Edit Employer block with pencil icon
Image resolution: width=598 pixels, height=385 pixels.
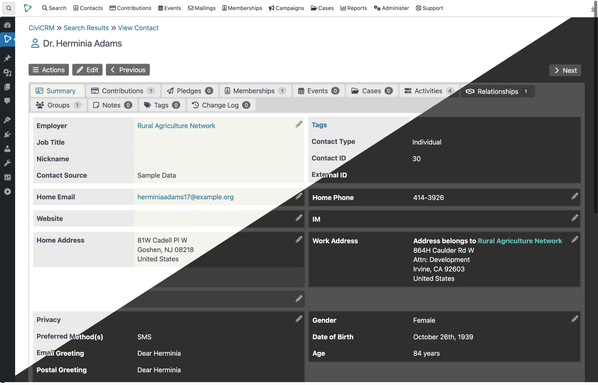pos(299,124)
